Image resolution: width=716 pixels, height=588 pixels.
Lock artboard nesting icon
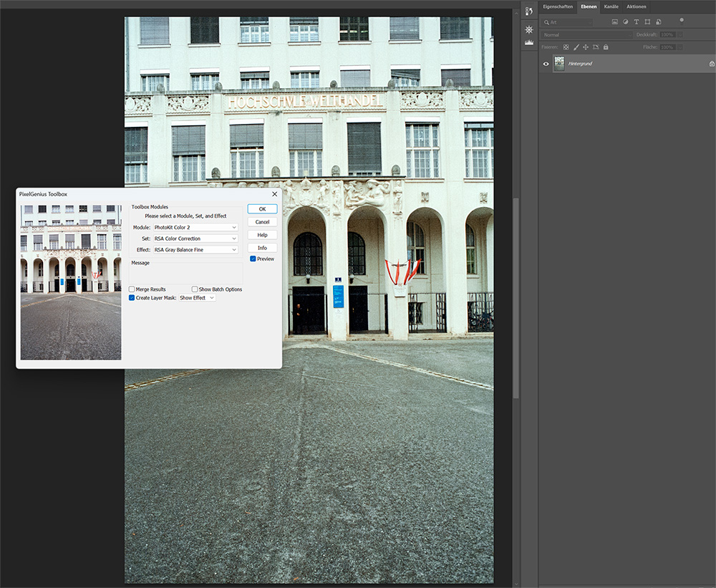pyautogui.click(x=596, y=47)
